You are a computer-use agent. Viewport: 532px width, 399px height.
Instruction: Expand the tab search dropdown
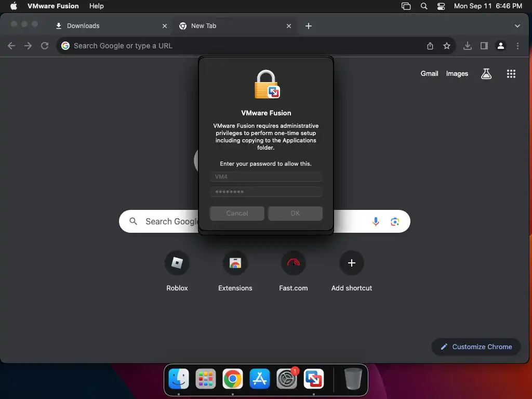point(517,26)
